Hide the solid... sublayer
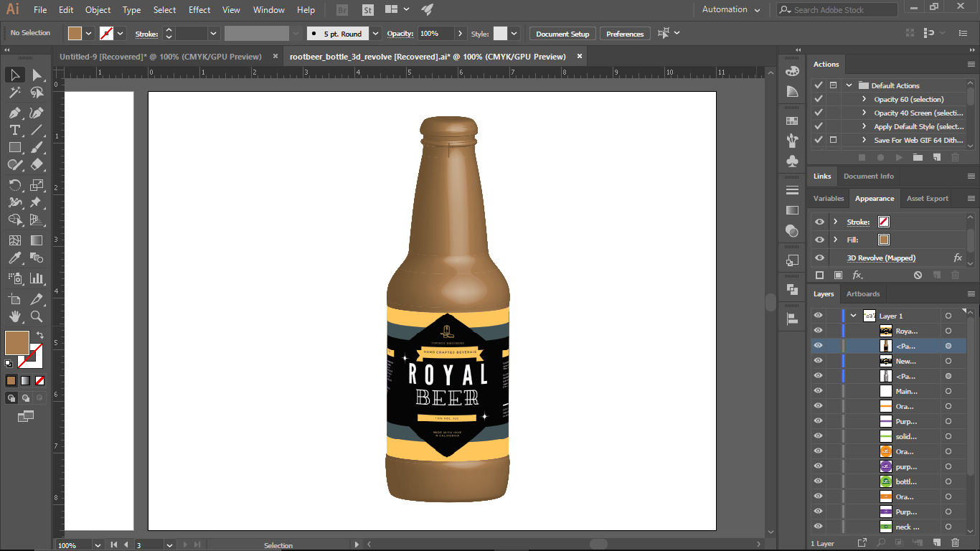This screenshot has width=980, height=551. coord(818,436)
